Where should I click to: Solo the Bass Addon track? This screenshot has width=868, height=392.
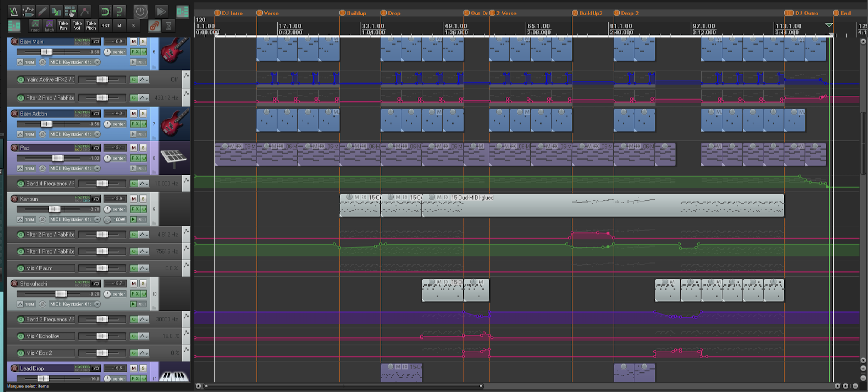pos(143,114)
